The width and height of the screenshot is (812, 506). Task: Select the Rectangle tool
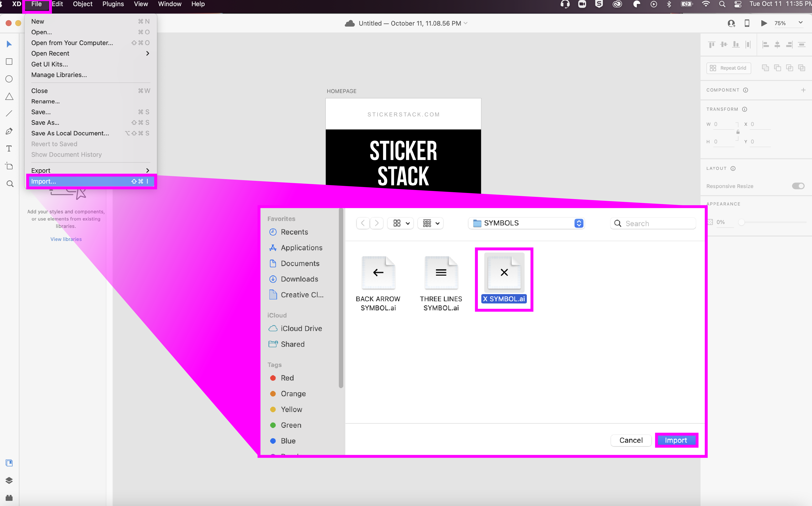coord(9,62)
